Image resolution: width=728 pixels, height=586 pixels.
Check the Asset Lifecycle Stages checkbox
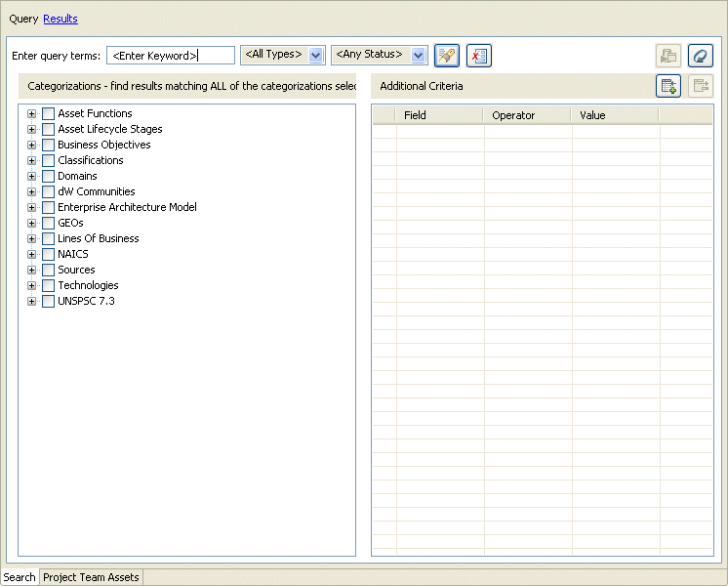click(x=48, y=129)
